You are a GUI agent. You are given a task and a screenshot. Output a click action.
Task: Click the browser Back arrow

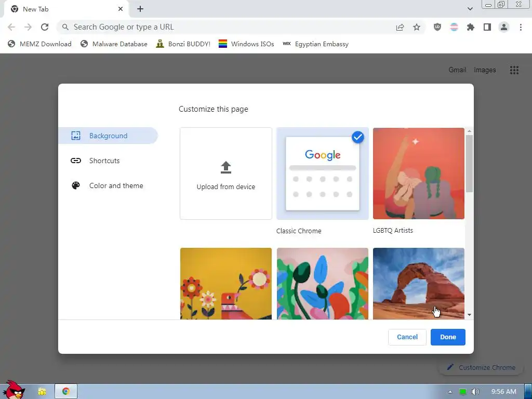point(11,27)
